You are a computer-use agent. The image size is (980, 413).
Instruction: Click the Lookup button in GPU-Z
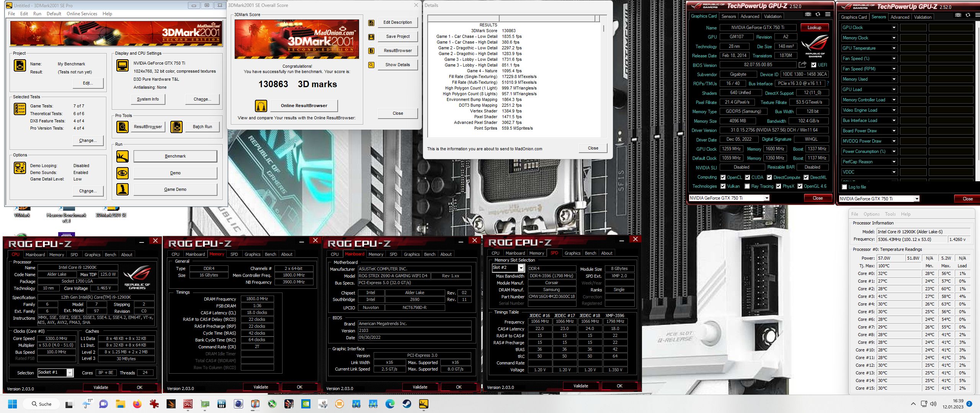pyautogui.click(x=814, y=28)
